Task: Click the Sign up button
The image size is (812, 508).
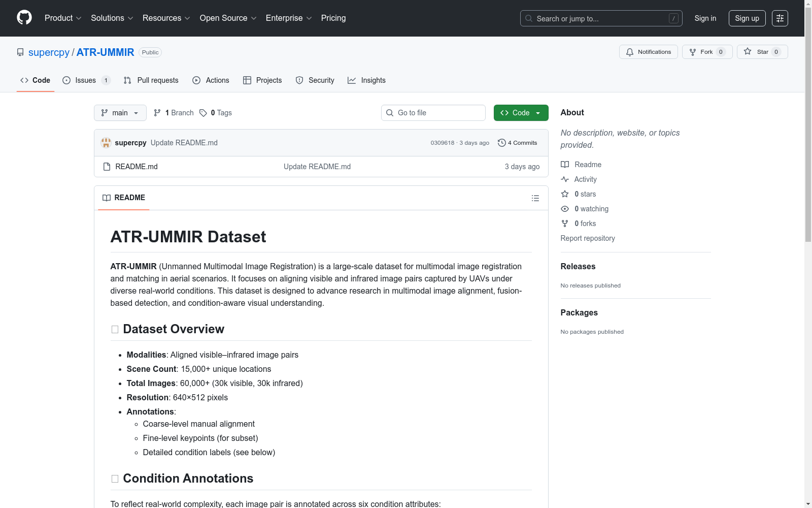Action: 747,18
